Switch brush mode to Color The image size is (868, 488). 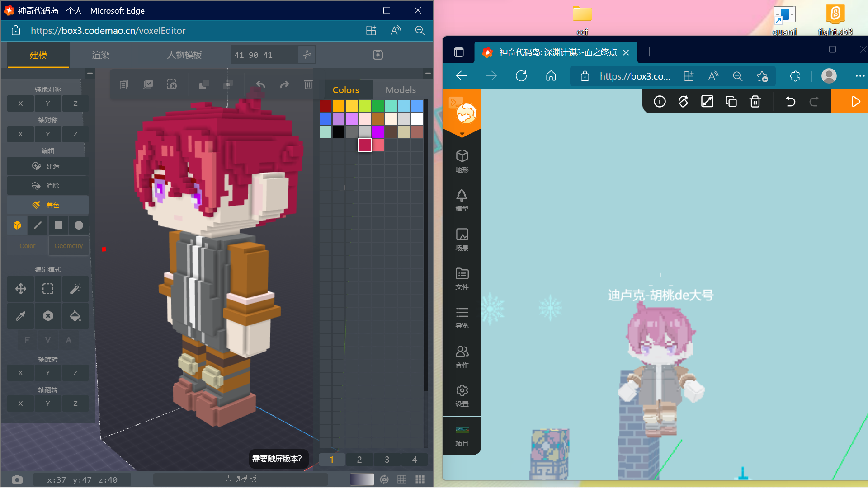coord(28,246)
